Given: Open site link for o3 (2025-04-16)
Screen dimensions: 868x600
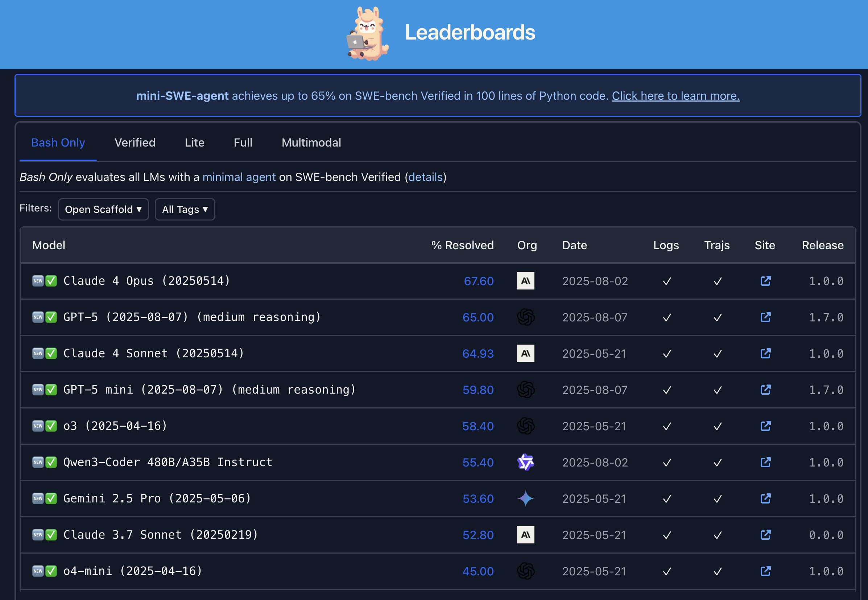Looking at the screenshot, I should (x=765, y=426).
